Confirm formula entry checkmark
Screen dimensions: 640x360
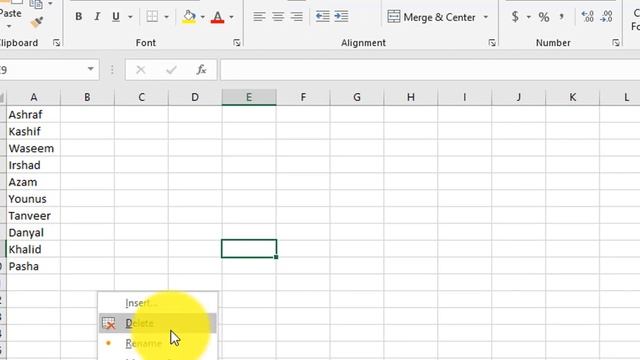pyautogui.click(x=171, y=70)
